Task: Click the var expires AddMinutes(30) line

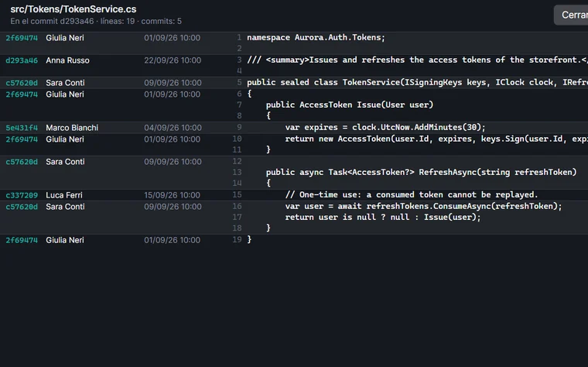Action: [x=385, y=127]
